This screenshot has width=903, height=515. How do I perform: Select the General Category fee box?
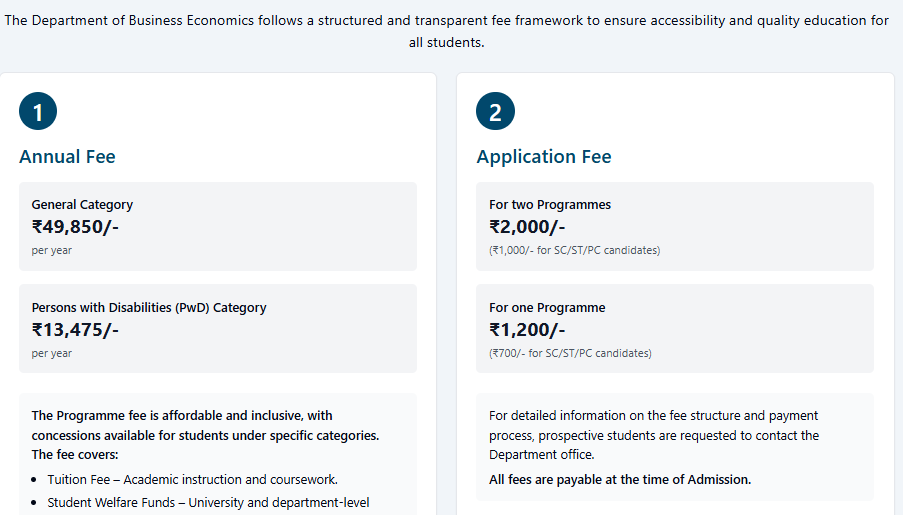point(218,226)
